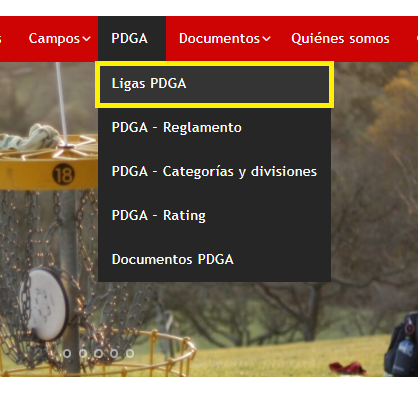Go to Quiénes somos page
Screen dimensions: 418x404
(x=340, y=38)
